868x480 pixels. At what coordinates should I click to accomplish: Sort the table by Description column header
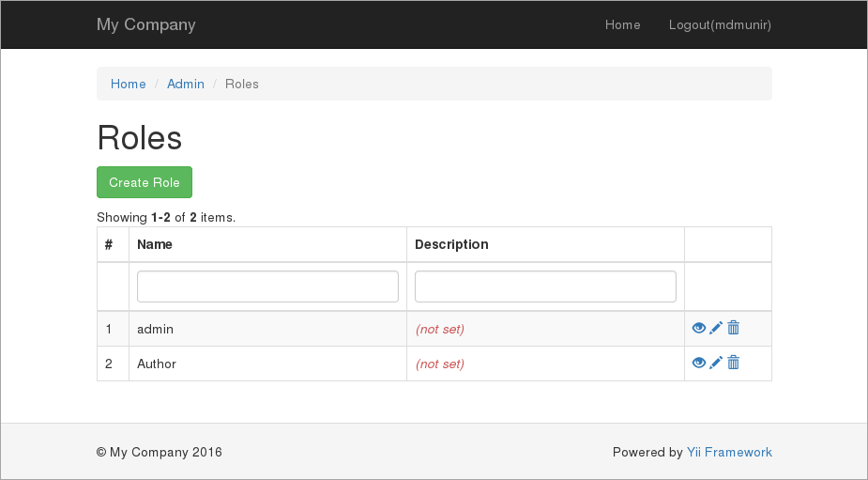[x=451, y=244]
